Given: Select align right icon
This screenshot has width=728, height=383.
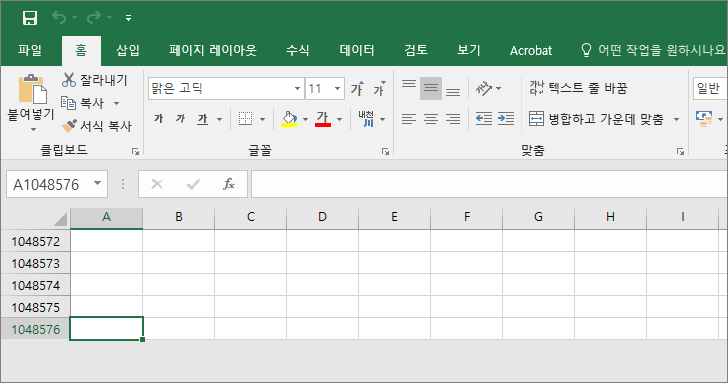Looking at the screenshot, I should [x=453, y=119].
